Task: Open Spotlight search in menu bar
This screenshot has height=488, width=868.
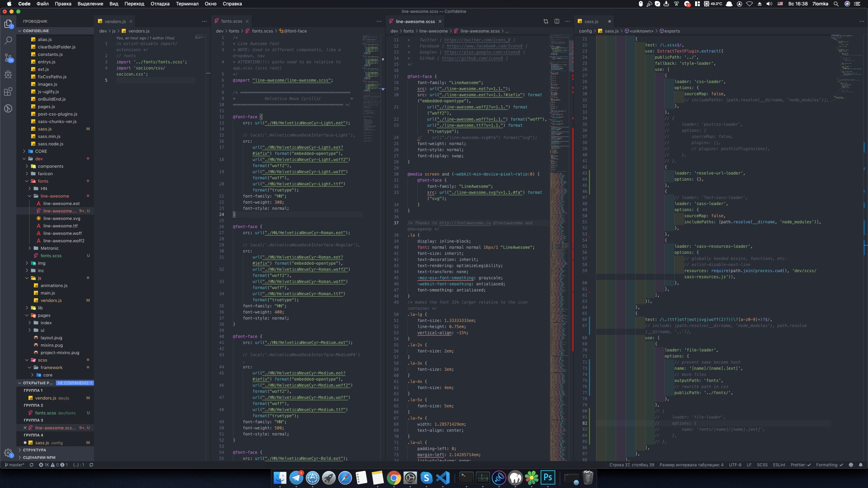Action: click(x=836, y=4)
